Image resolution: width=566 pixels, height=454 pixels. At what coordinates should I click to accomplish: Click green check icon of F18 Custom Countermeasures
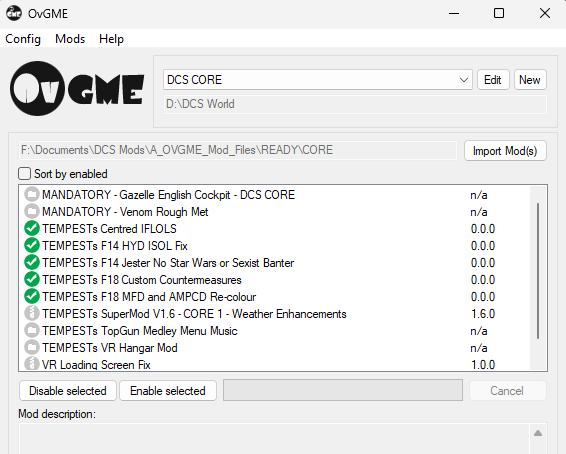pyautogui.click(x=32, y=279)
